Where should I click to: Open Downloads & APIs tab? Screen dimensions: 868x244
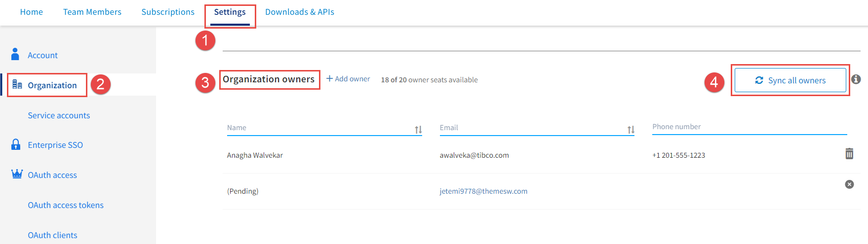[300, 12]
